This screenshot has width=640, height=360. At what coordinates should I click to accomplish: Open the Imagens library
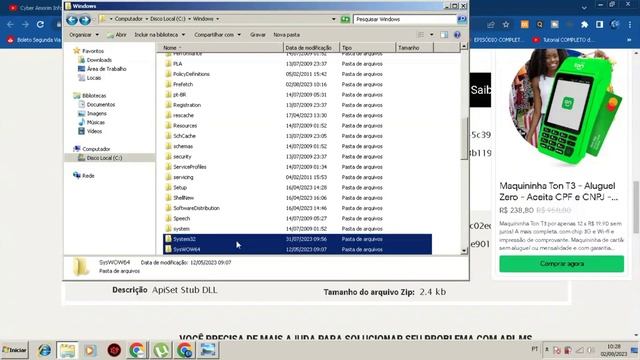click(96, 113)
